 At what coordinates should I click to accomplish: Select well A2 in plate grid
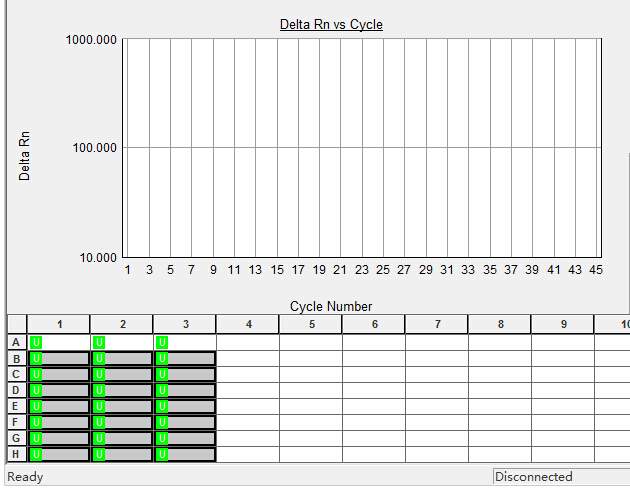[x=122, y=343]
